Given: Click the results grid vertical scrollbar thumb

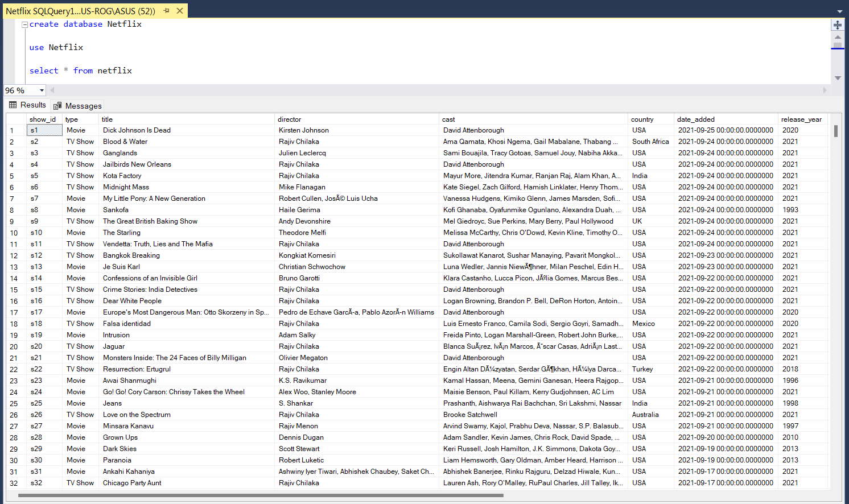Looking at the screenshot, I should click(x=835, y=131).
